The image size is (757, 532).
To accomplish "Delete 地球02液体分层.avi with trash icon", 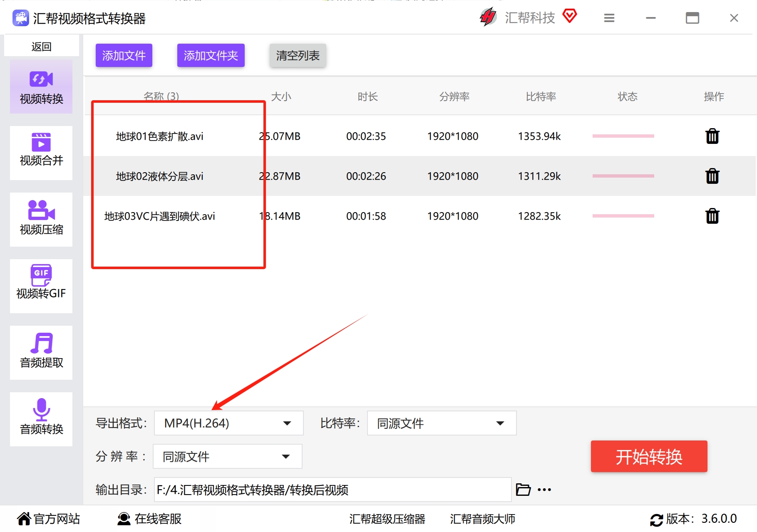I will click(x=712, y=176).
